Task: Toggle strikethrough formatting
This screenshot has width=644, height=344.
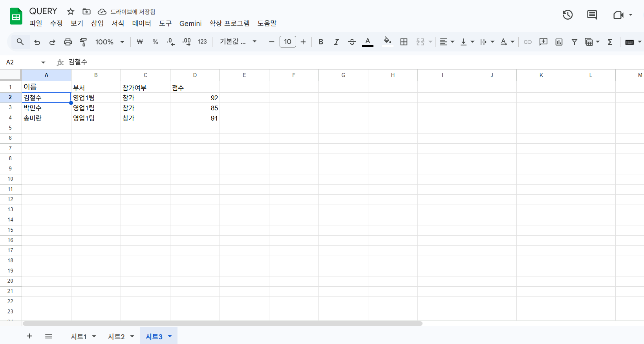Action: click(352, 42)
